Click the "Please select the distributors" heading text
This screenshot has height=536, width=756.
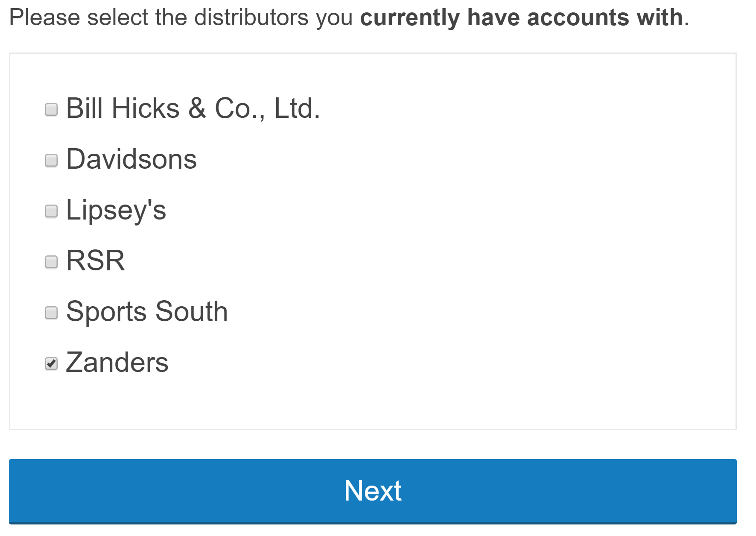(159, 18)
